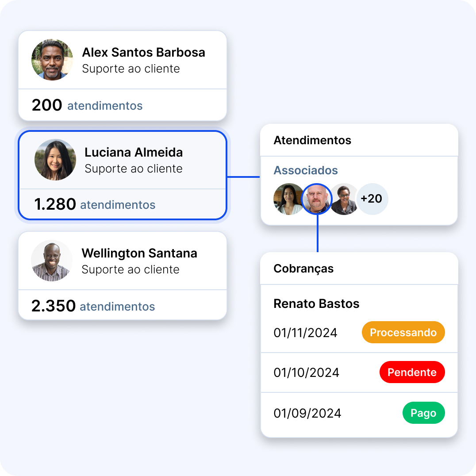Click the red Pendente status badge
This screenshot has height=476, width=476.
[412, 372]
